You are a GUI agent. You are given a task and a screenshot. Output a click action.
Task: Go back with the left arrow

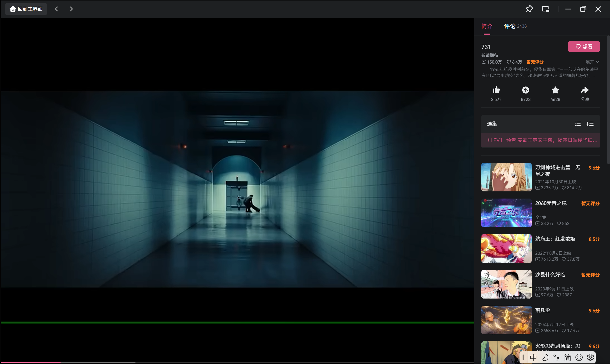click(56, 9)
